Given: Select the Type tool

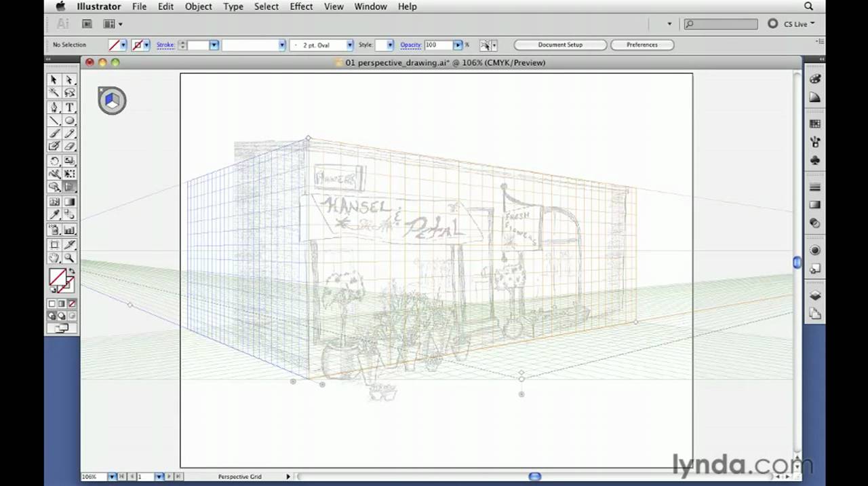Looking at the screenshot, I should tap(69, 107).
